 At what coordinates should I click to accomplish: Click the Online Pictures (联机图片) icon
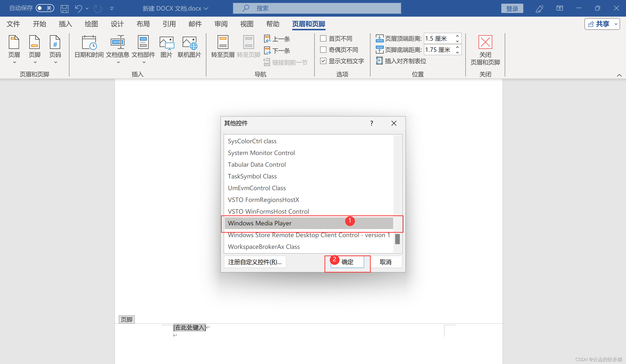189,43
